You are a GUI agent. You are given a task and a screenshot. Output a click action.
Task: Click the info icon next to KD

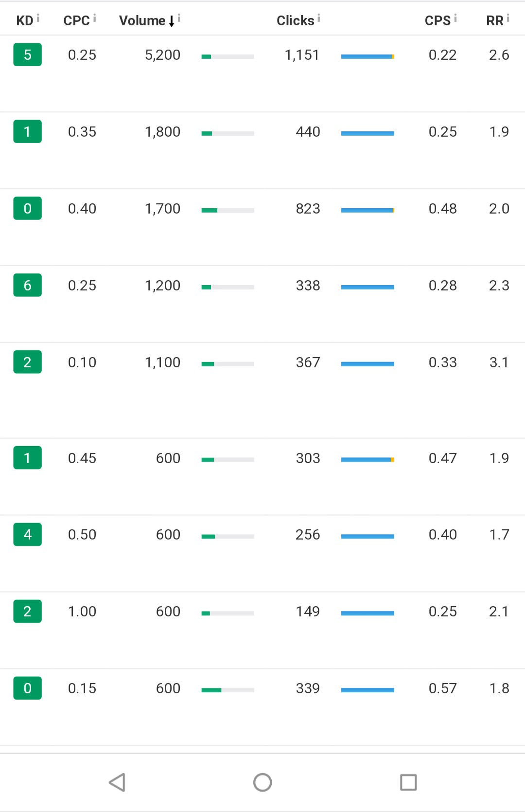click(x=38, y=18)
